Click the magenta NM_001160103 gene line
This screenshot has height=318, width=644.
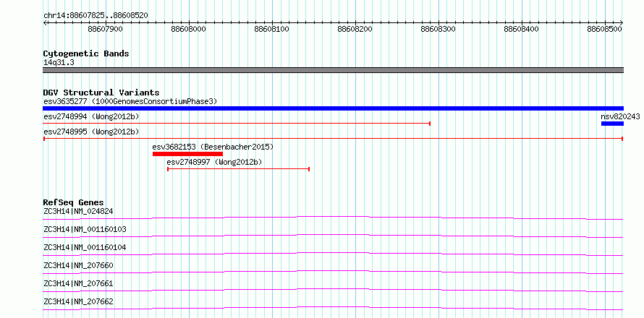pyautogui.click(x=333, y=236)
